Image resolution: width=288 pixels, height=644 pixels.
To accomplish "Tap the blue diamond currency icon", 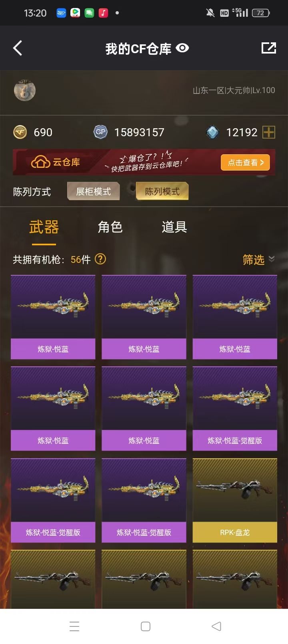I will point(212,132).
